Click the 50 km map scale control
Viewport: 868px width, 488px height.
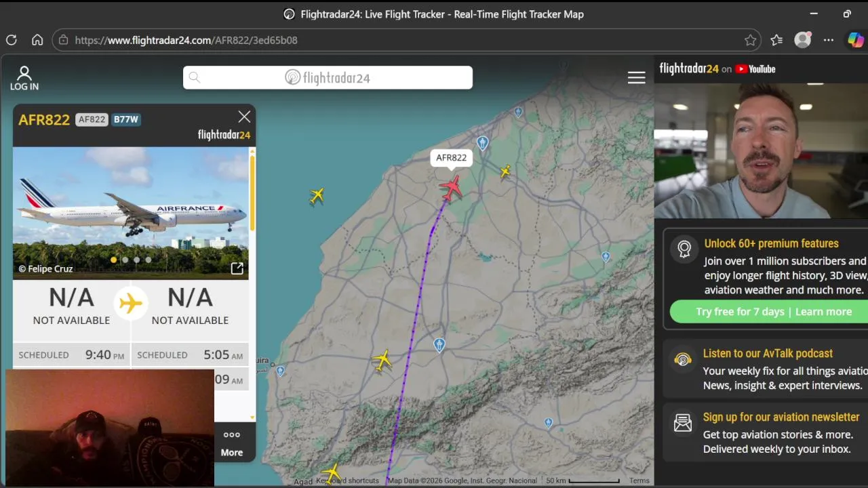coord(583,481)
